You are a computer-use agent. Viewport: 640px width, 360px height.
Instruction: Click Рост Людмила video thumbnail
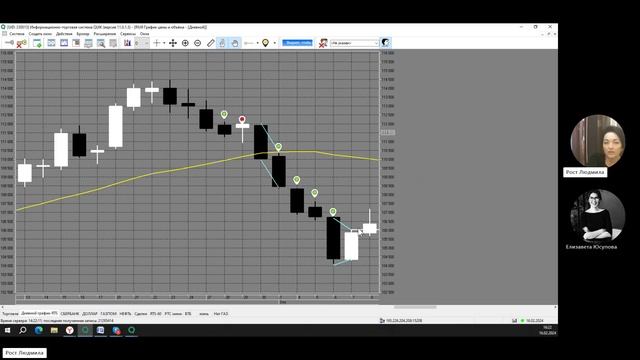[598, 141]
